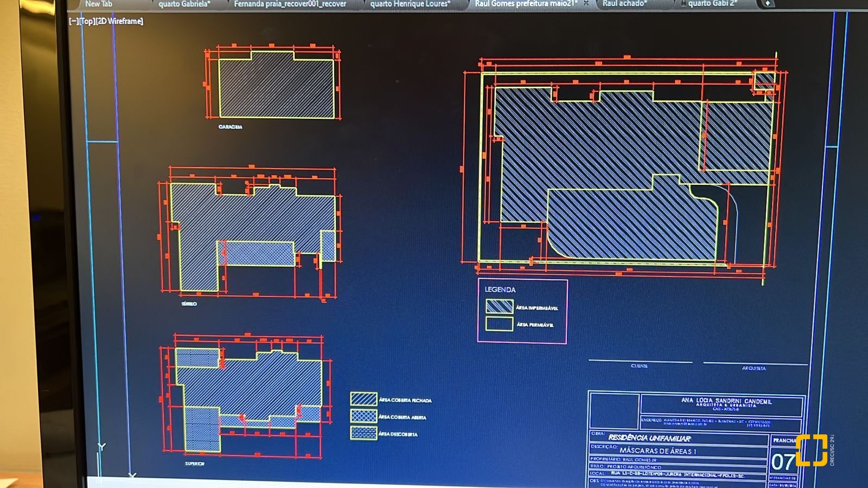Viewport: 868px width, 488px height.
Task: Switch to the quarto Gabi 2 tab
Action: [x=712, y=4]
